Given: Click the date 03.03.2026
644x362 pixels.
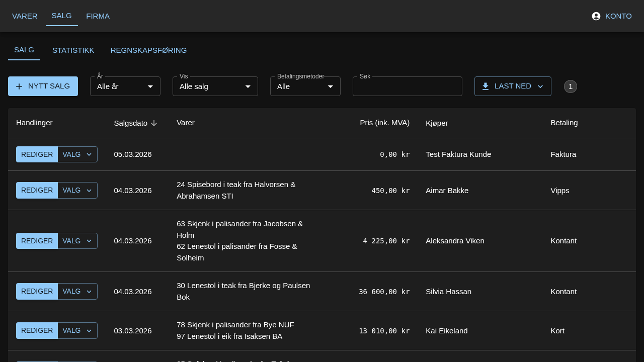Looking at the screenshot, I should 133,331.
